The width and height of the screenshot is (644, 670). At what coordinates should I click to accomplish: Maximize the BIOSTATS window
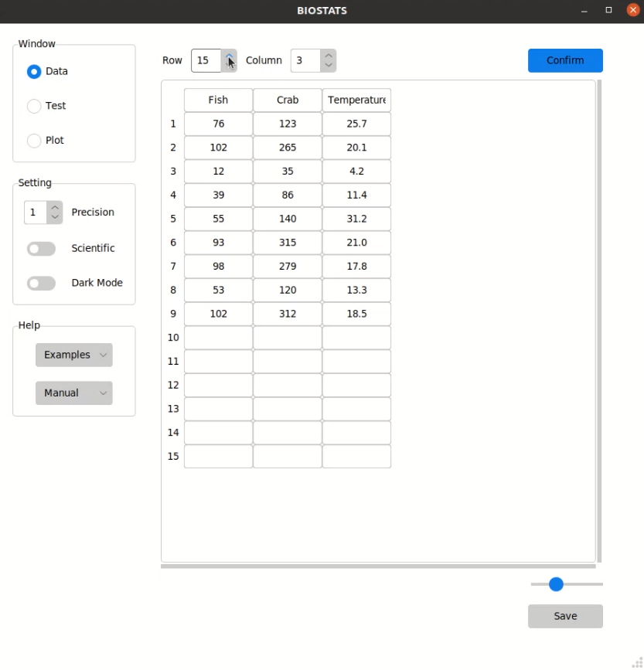[608, 10]
